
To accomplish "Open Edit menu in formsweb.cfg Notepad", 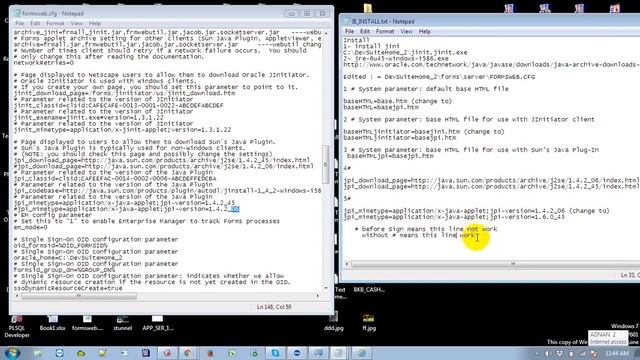I will (35, 24).
